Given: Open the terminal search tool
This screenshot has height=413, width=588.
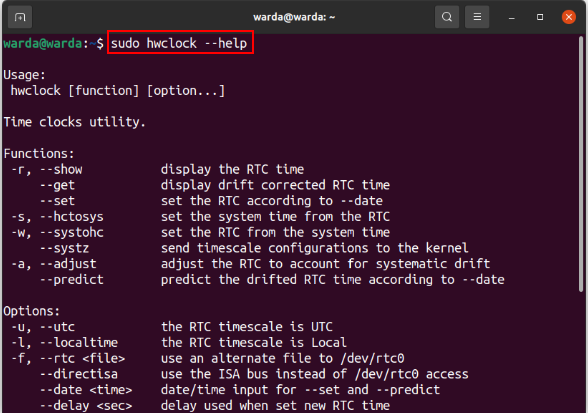Looking at the screenshot, I should 447,17.
